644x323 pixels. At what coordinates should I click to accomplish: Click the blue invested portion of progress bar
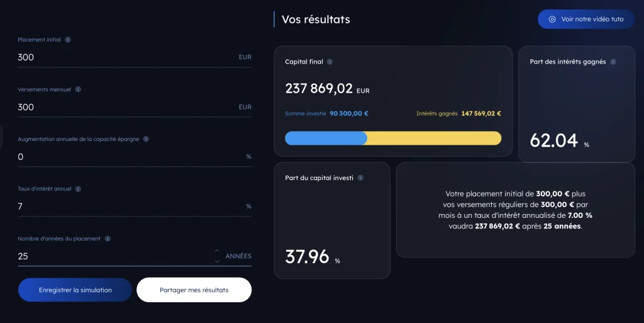[x=326, y=138]
